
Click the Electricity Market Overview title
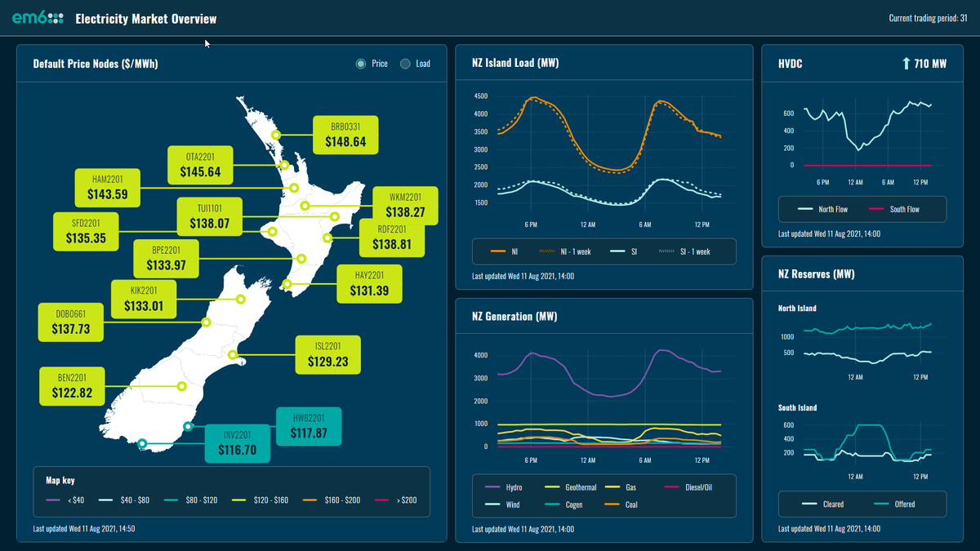[x=146, y=19]
